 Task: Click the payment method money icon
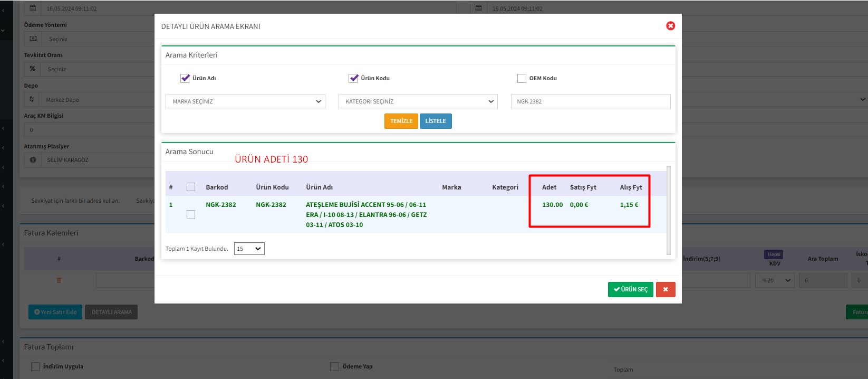point(33,39)
